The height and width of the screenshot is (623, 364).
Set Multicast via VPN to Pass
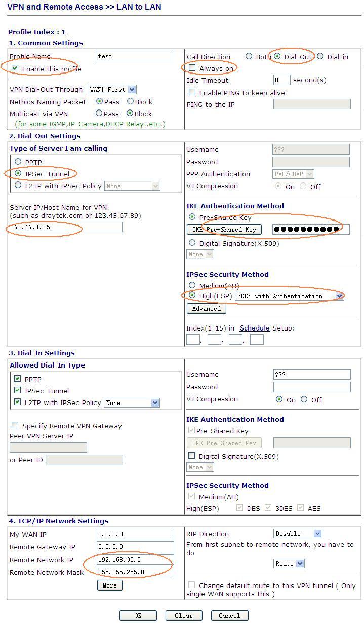tap(99, 113)
